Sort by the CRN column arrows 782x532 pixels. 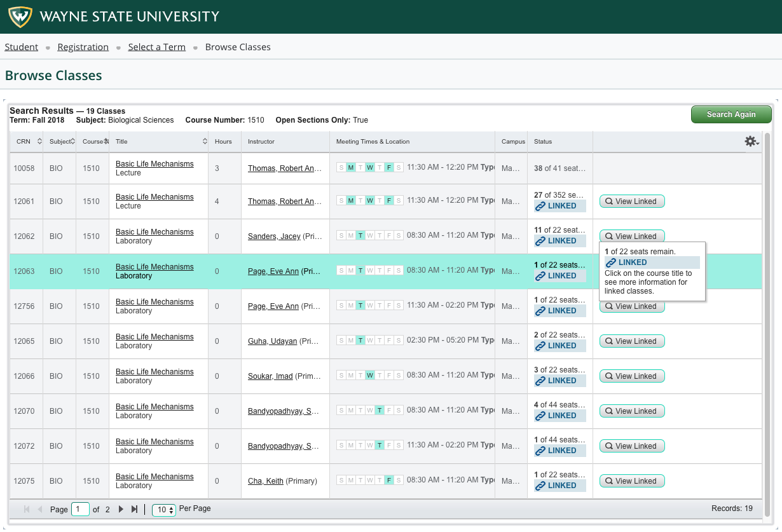pyautogui.click(x=39, y=141)
